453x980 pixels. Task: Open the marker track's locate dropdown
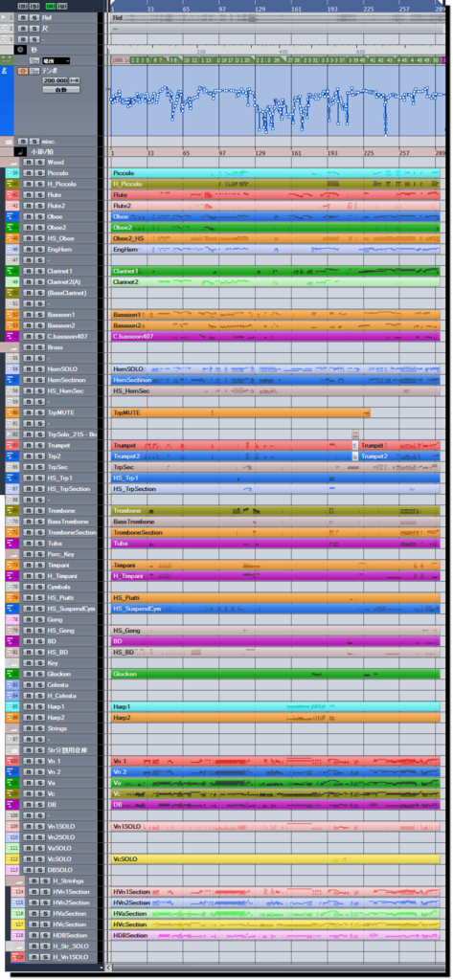(55, 60)
